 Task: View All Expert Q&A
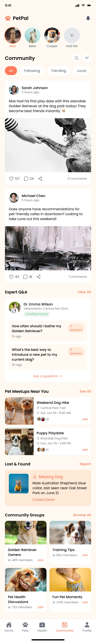[x=84, y=292]
